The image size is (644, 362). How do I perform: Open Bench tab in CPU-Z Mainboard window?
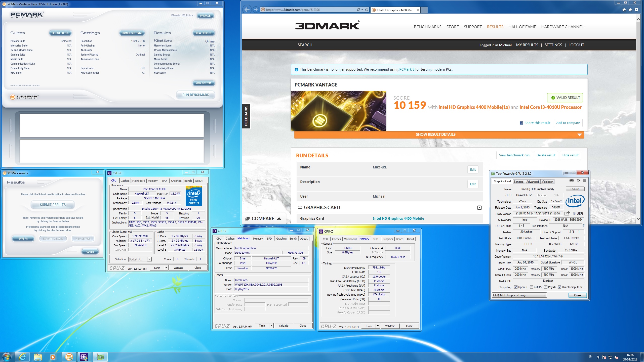click(293, 239)
